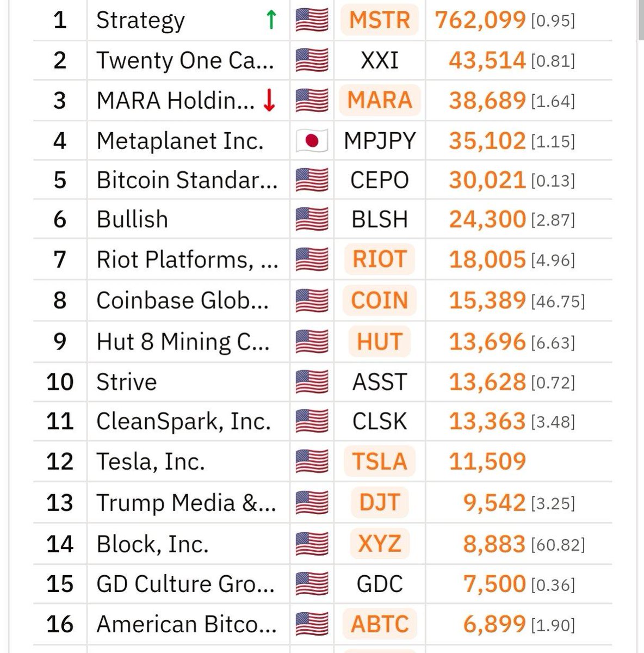Open the MSTR ticker link

(x=379, y=21)
